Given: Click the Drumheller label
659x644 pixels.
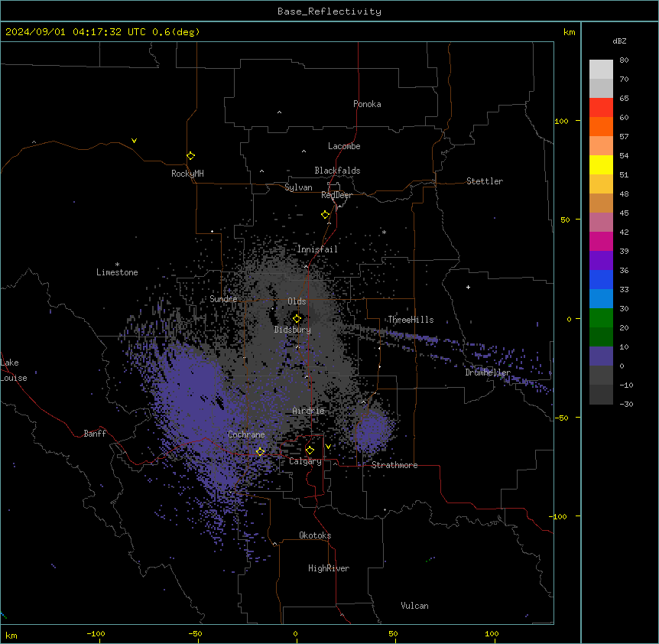Looking at the screenshot, I should coord(488,372).
